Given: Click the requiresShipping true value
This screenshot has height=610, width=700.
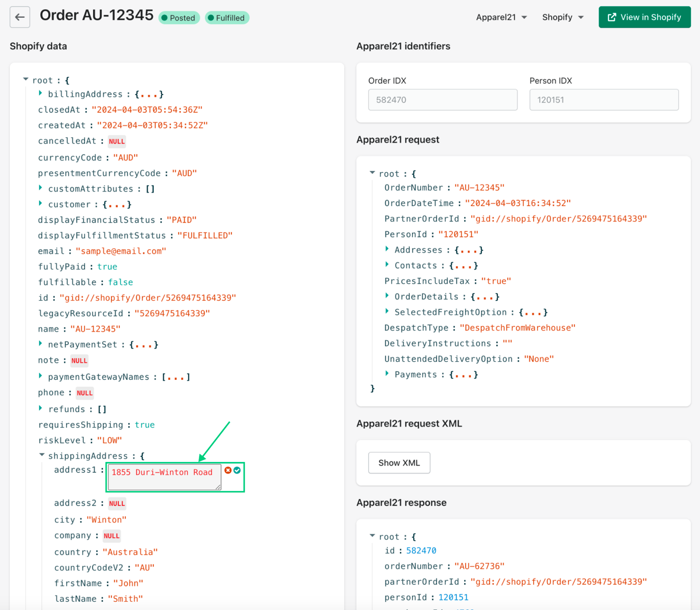Looking at the screenshot, I should click(x=144, y=425).
